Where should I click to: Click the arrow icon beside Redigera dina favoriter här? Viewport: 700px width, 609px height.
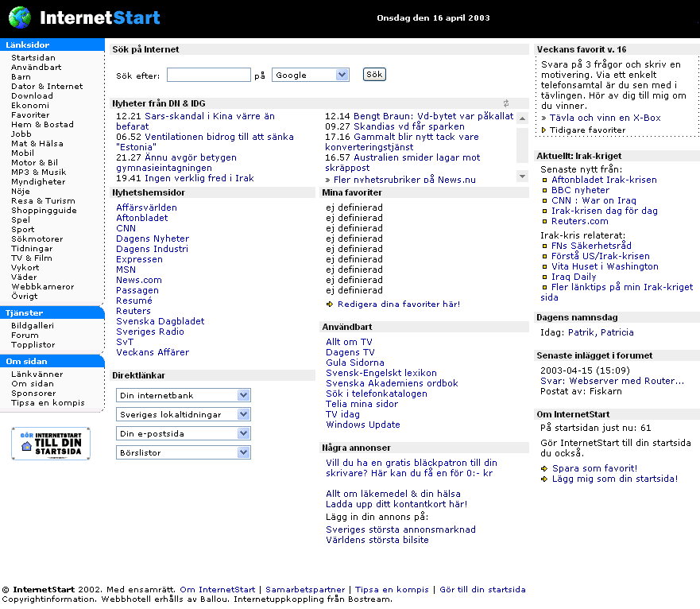coord(330,304)
